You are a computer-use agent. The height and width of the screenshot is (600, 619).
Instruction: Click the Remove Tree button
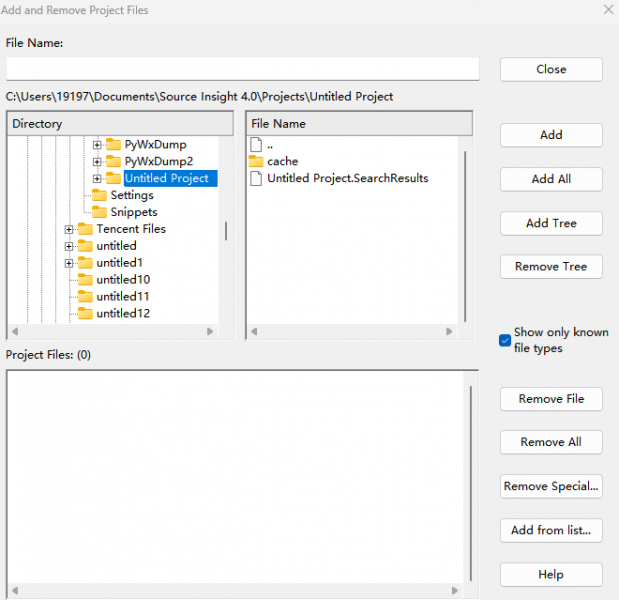[551, 267]
